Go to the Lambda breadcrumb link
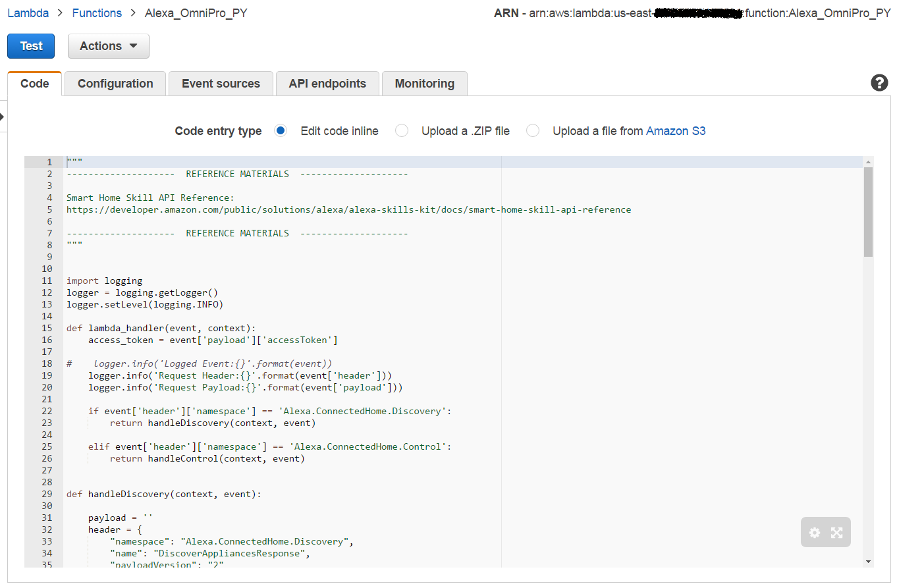The image size is (897, 588). 28,13
